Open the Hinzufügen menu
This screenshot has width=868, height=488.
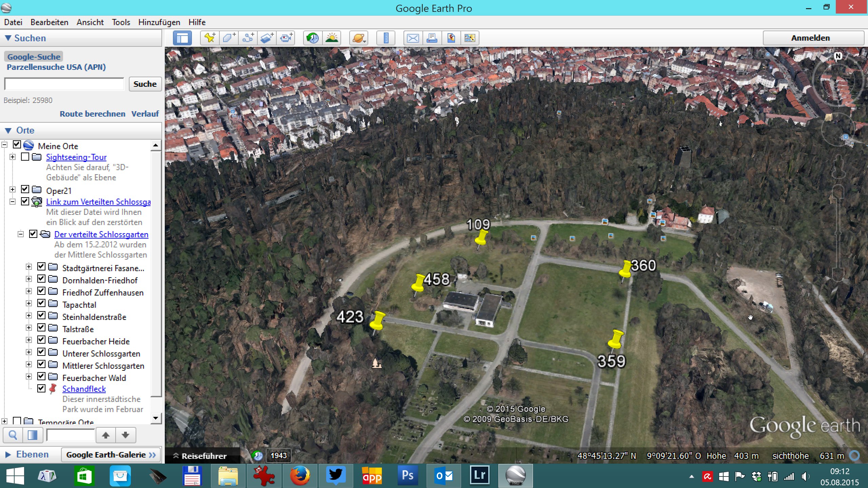click(x=159, y=22)
